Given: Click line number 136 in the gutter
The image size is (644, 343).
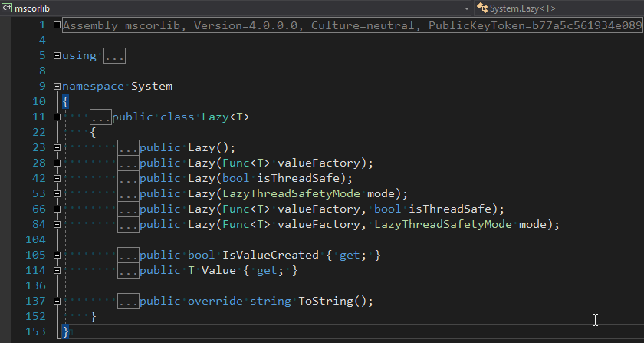Looking at the screenshot, I should click(x=35, y=285).
